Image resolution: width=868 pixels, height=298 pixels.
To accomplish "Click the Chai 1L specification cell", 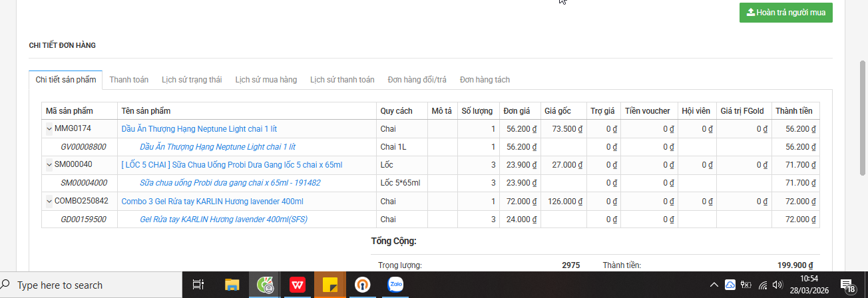I will point(401,146).
